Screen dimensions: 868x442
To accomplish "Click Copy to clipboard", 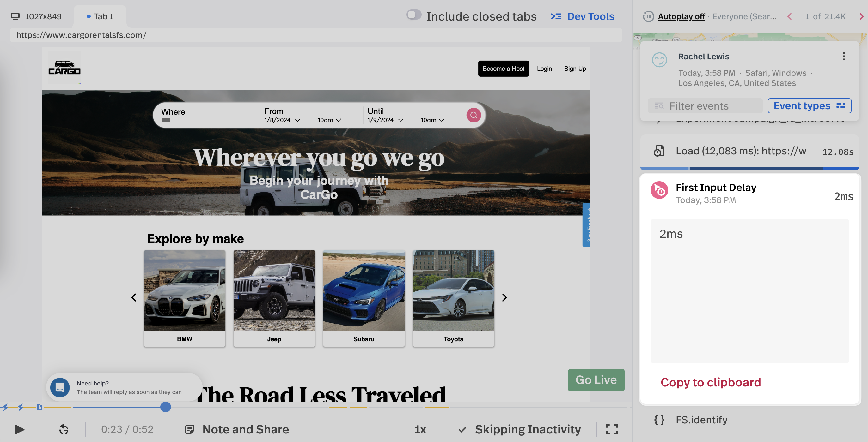I will click(x=711, y=382).
